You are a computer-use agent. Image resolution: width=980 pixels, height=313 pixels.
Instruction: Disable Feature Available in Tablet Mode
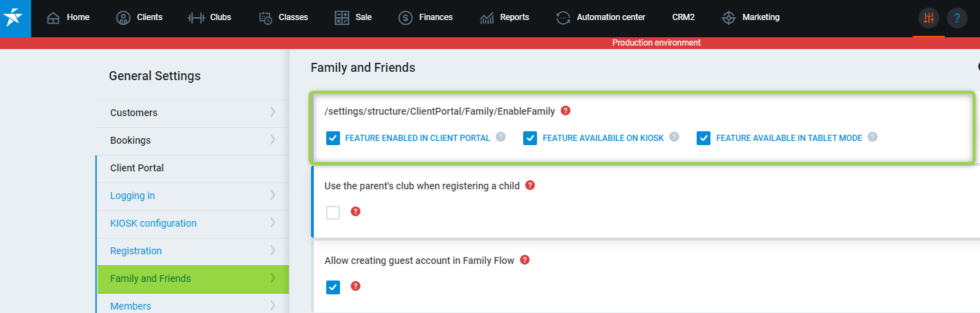pyautogui.click(x=704, y=138)
